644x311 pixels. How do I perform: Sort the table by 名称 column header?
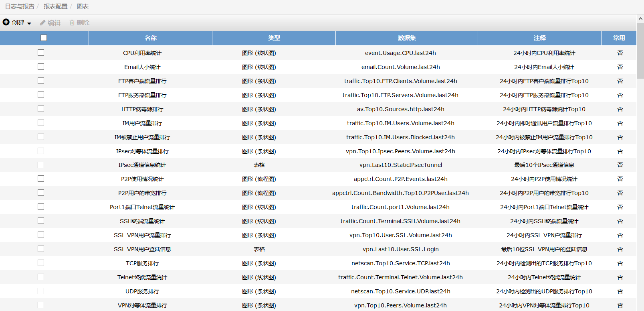point(150,38)
